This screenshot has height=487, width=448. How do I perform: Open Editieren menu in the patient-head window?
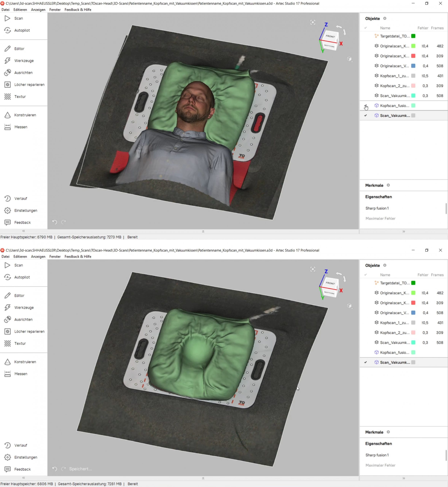[20, 10]
